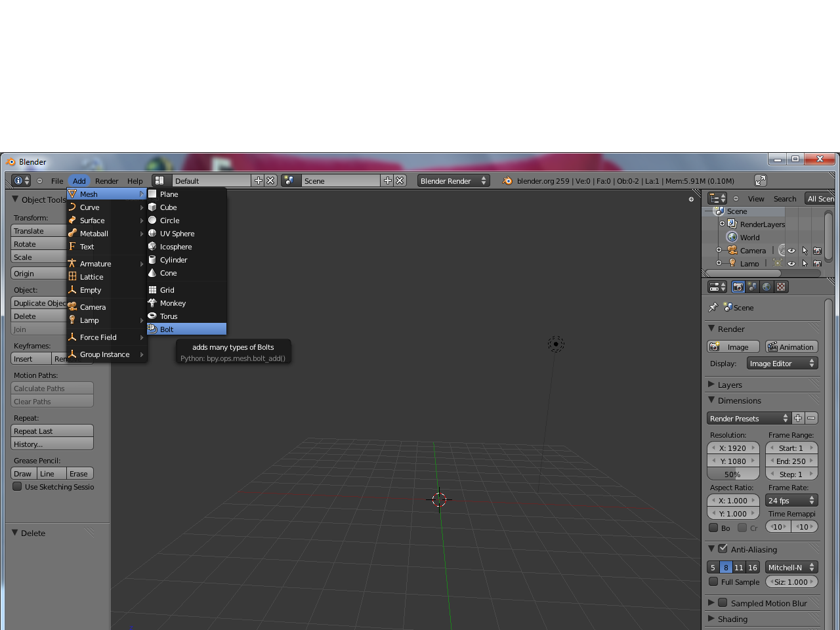Image resolution: width=840 pixels, height=630 pixels.
Task: Click the Scene name field in header
Action: [341, 180]
